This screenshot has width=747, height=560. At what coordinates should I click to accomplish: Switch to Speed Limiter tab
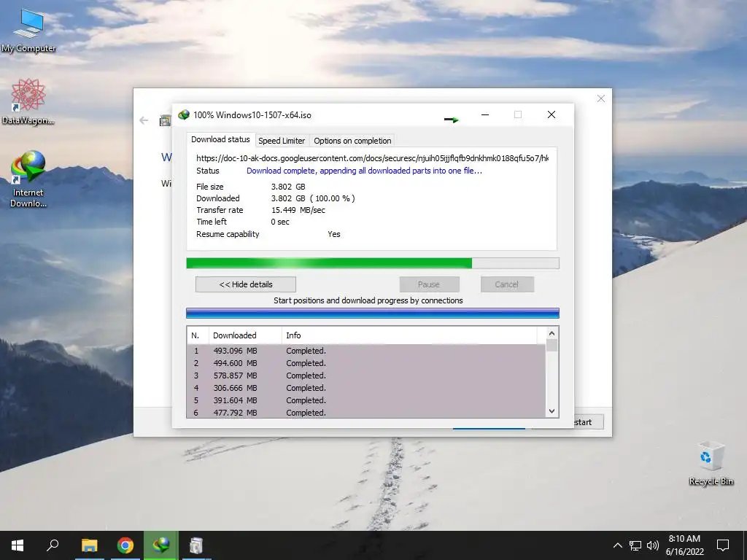click(282, 141)
